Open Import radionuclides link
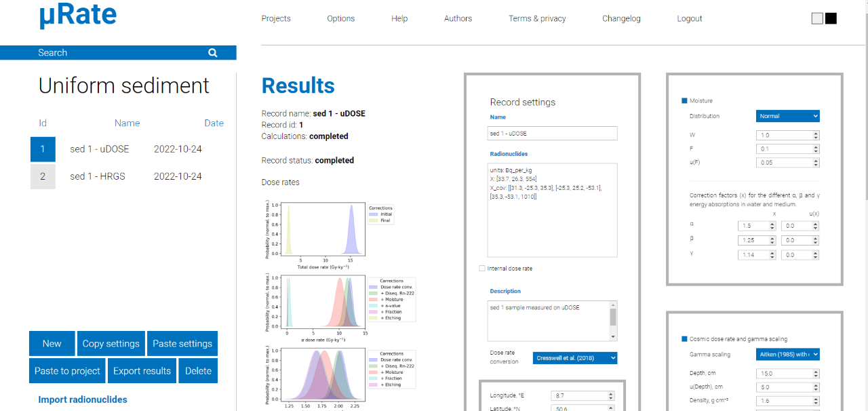 tap(83, 399)
